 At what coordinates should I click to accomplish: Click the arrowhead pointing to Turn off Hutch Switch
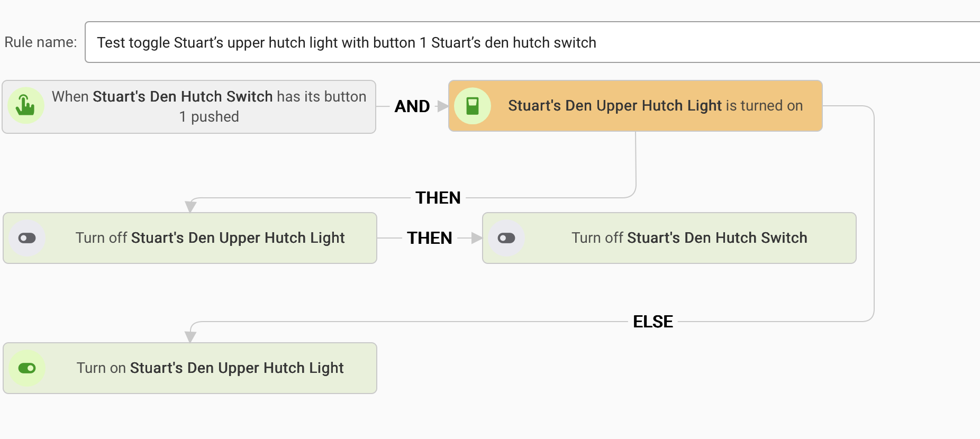pos(476,238)
